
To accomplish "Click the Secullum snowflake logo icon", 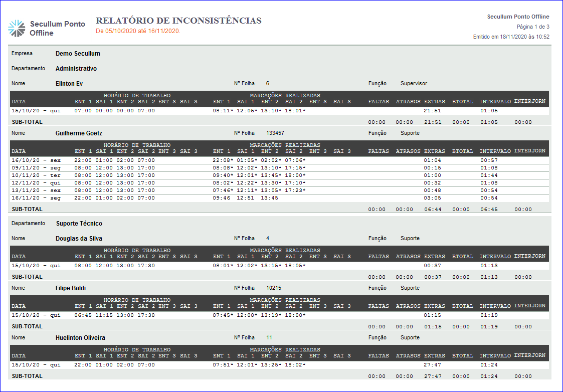I will [17, 29].
